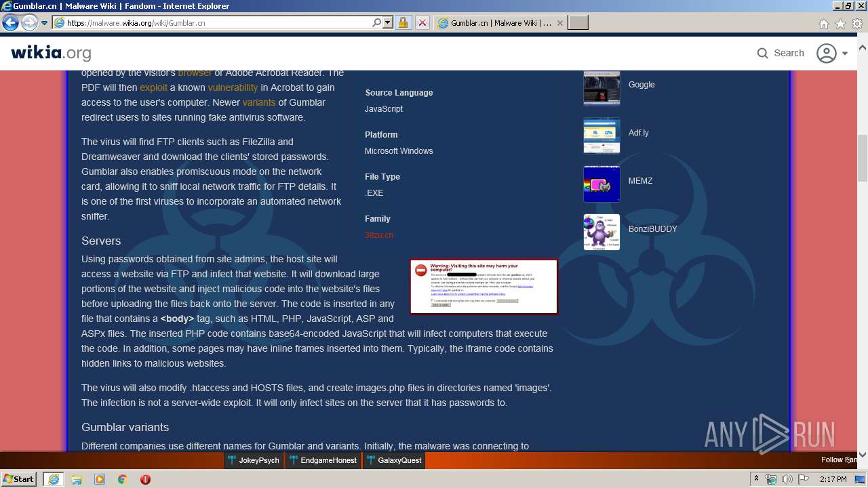Open the media player taskbar icon
Viewport: 868px width, 488px height.
pos(100,479)
